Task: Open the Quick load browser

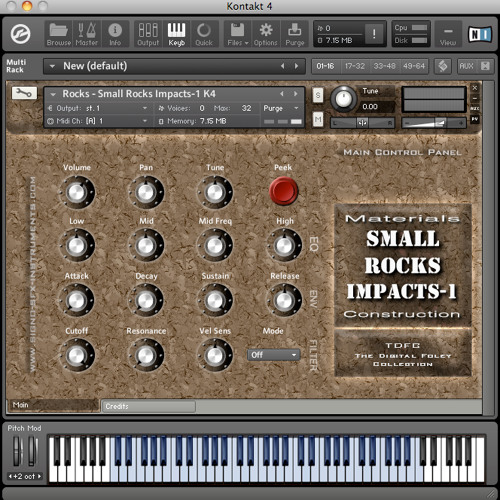Action: [x=204, y=34]
